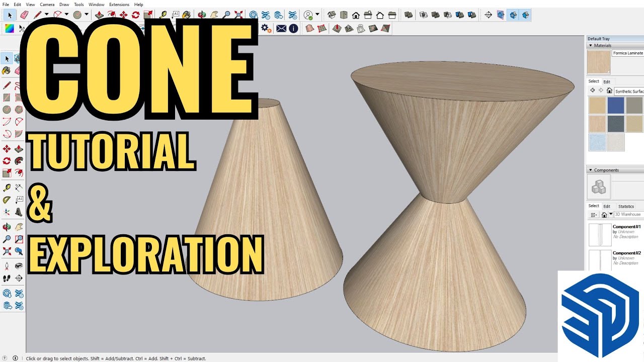Go back in the materials browser

(592, 90)
